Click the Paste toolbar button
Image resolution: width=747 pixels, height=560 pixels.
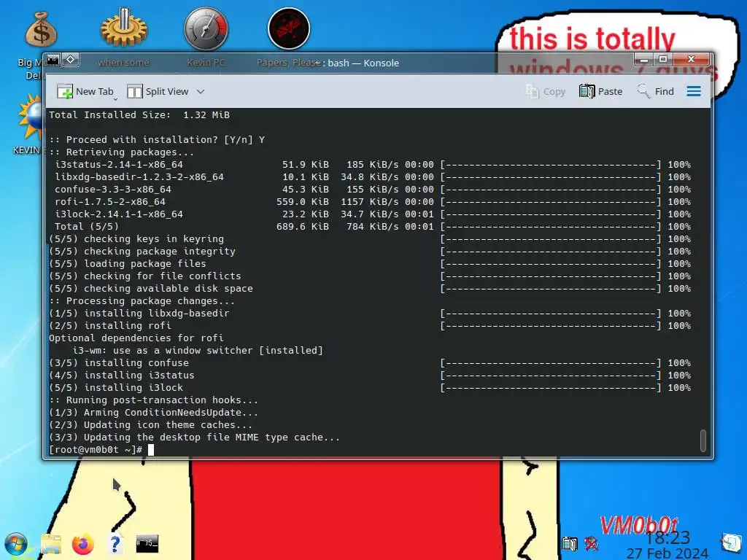[x=601, y=91]
